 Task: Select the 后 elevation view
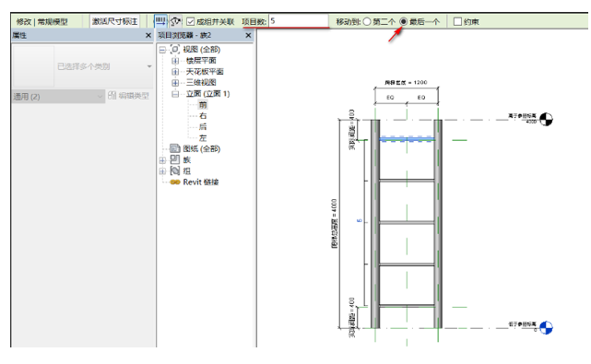pos(203,126)
